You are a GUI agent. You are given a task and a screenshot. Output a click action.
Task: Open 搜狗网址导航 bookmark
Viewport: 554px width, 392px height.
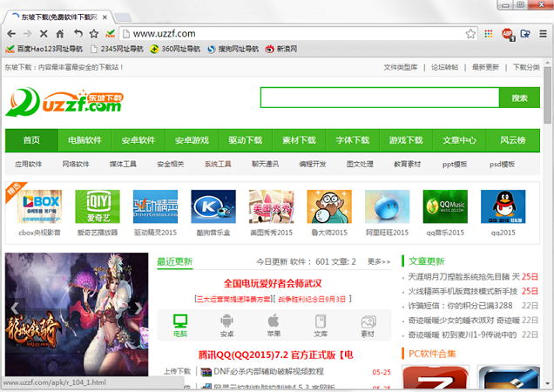click(233, 49)
